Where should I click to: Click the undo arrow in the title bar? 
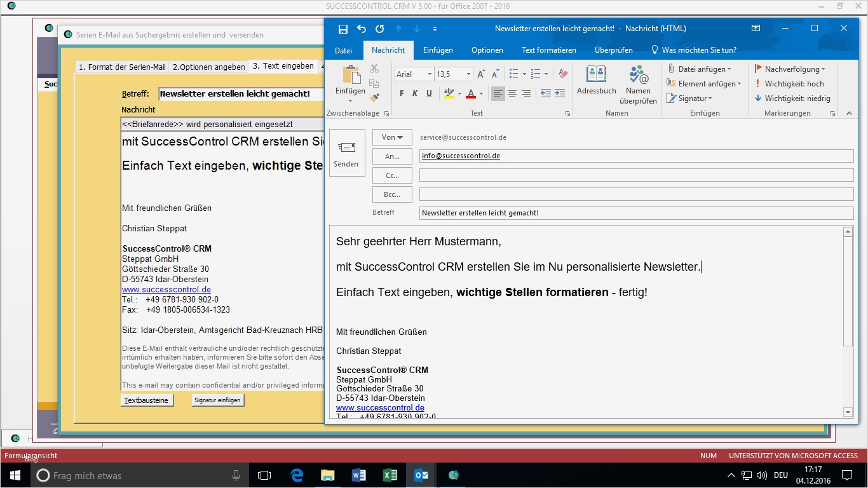click(x=362, y=29)
